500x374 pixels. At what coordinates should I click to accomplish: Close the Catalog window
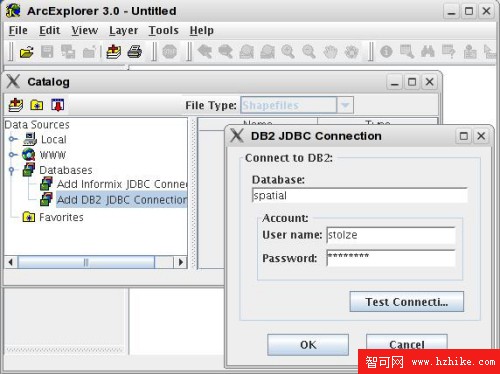pos(430,82)
